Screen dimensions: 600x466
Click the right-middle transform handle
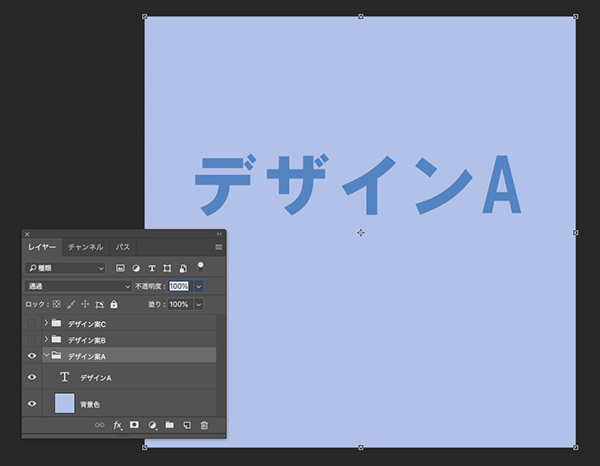[576, 233]
